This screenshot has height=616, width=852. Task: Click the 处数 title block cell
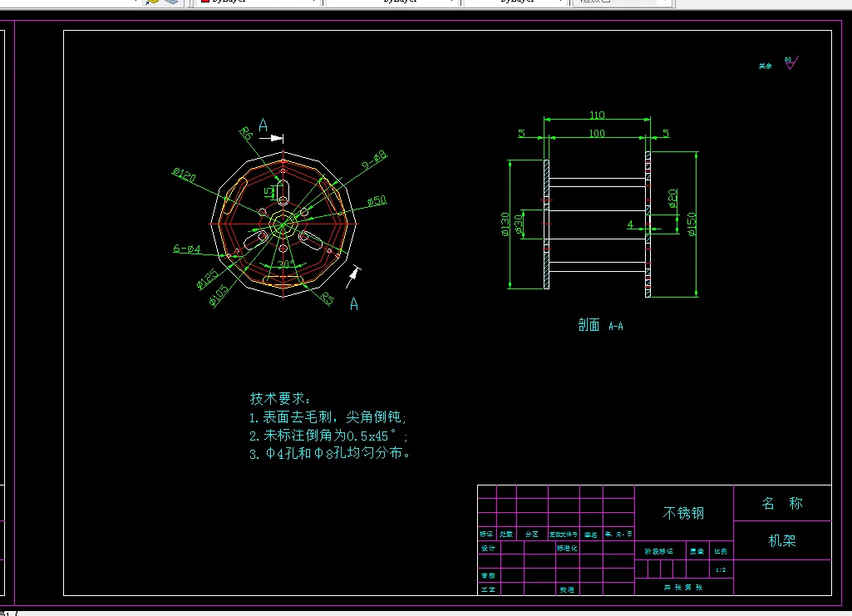click(x=506, y=534)
